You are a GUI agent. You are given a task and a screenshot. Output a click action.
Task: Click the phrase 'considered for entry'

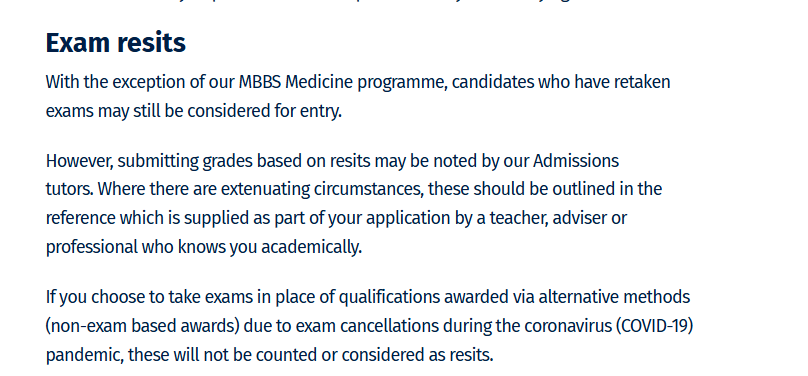pyautogui.click(x=264, y=111)
